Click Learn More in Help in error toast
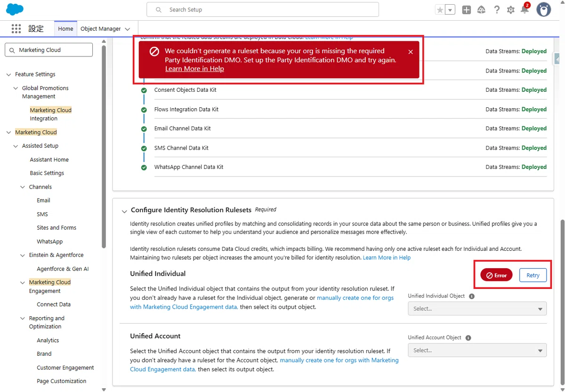The image size is (565, 392). pyautogui.click(x=194, y=69)
